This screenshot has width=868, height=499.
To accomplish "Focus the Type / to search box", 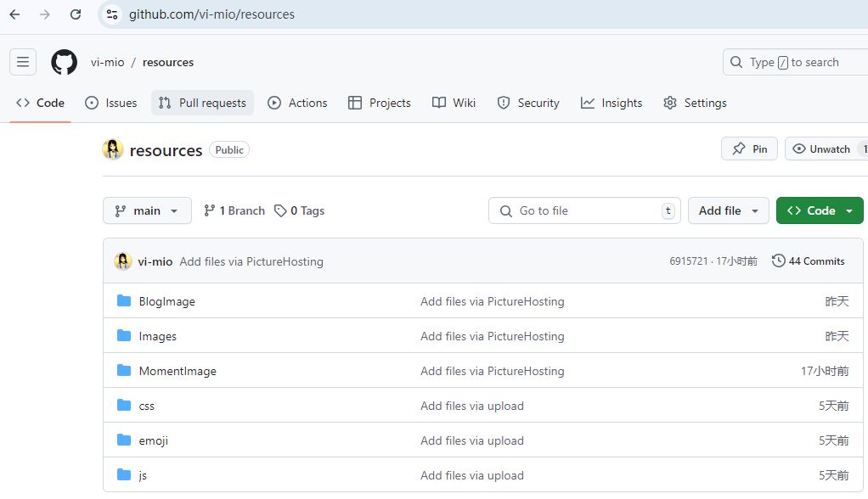I will 796,62.
